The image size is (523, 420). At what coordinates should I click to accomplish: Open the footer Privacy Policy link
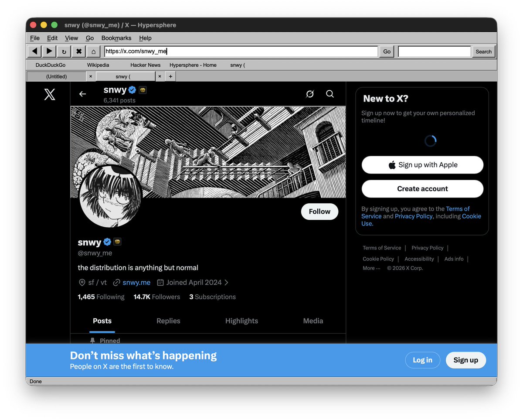pyautogui.click(x=428, y=248)
